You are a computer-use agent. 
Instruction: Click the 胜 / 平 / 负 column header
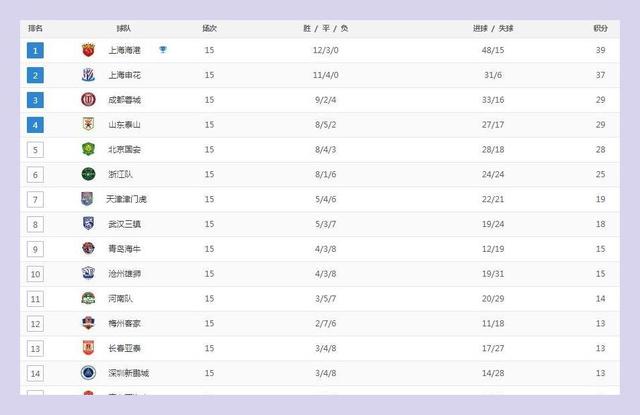(x=325, y=28)
